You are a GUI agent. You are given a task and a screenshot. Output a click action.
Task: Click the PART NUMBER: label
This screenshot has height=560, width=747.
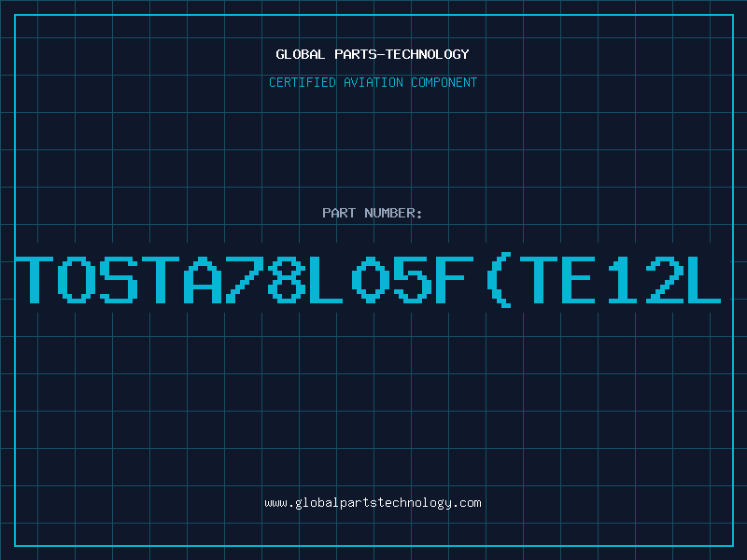[373, 213]
